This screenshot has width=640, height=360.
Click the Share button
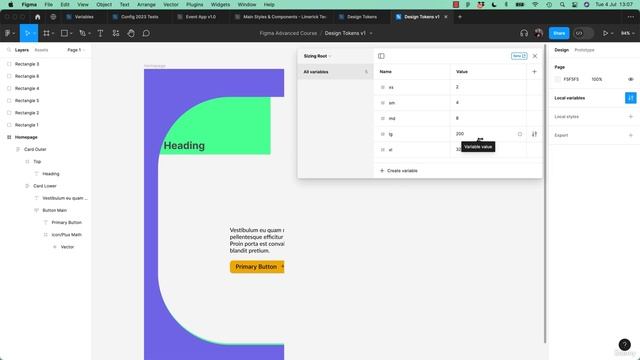(x=559, y=33)
